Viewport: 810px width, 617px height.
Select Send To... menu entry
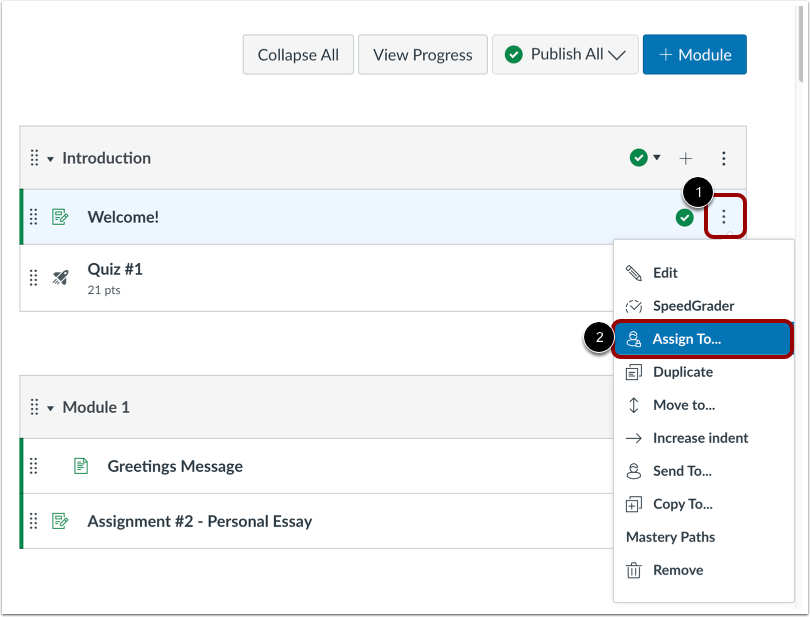703,471
